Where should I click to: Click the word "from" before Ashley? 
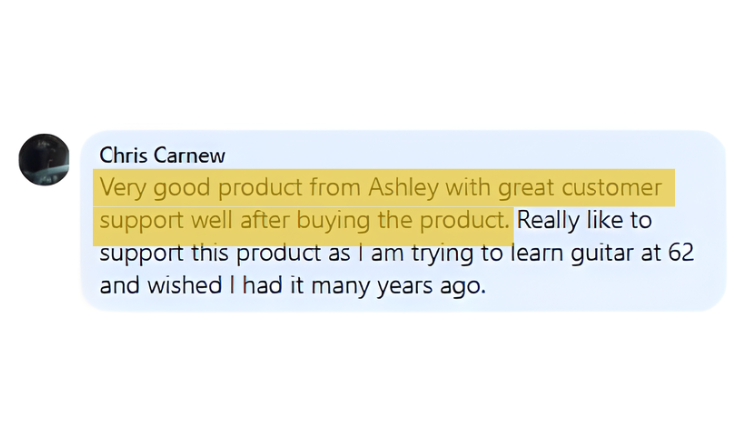click(x=341, y=189)
